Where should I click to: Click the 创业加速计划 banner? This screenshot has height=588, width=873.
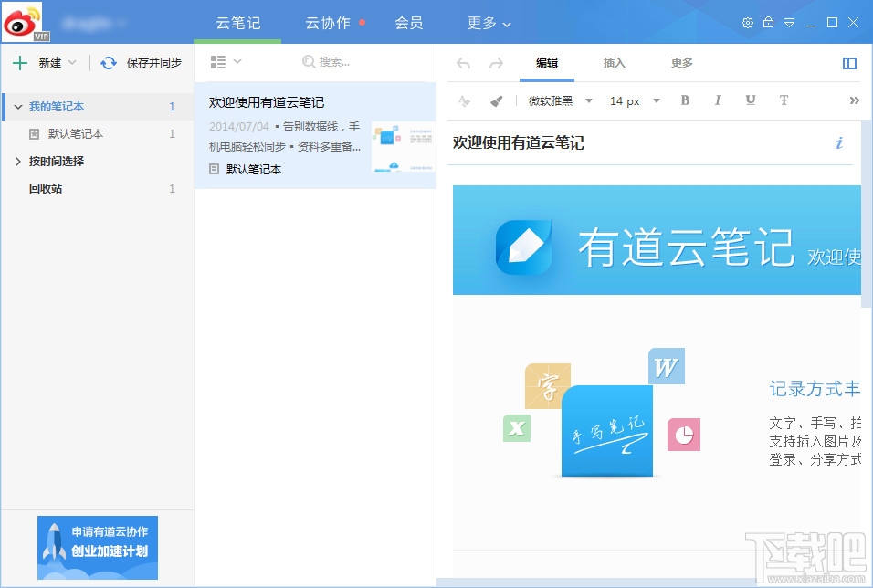point(98,547)
